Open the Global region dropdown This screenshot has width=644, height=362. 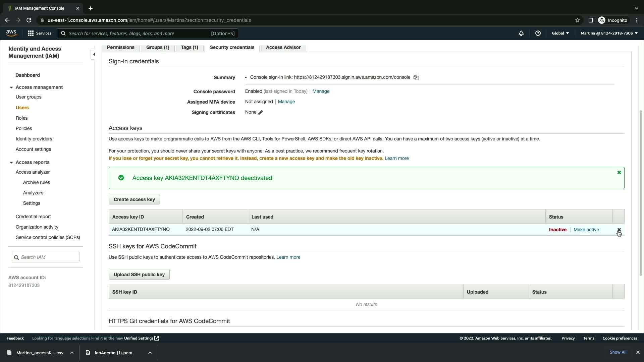point(560,33)
